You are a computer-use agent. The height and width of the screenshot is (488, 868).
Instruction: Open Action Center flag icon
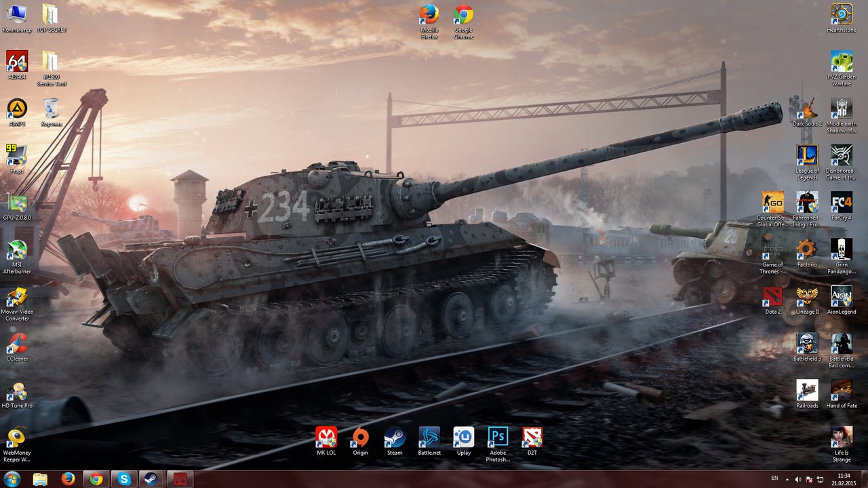(x=809, y=479)
